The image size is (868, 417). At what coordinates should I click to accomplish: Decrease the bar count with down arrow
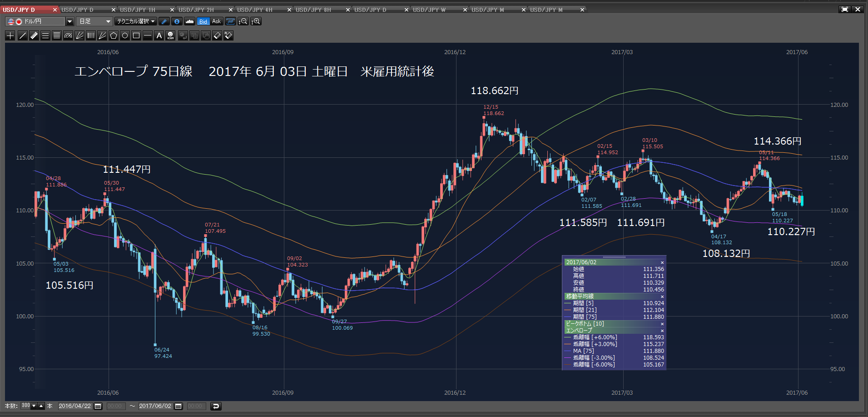click(34, 406)
